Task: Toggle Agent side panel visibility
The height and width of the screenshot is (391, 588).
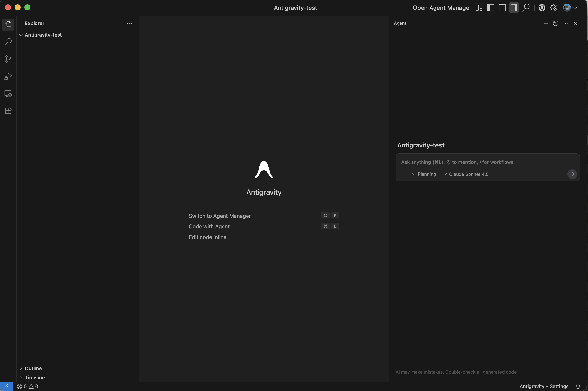Action: pos(514,8)
